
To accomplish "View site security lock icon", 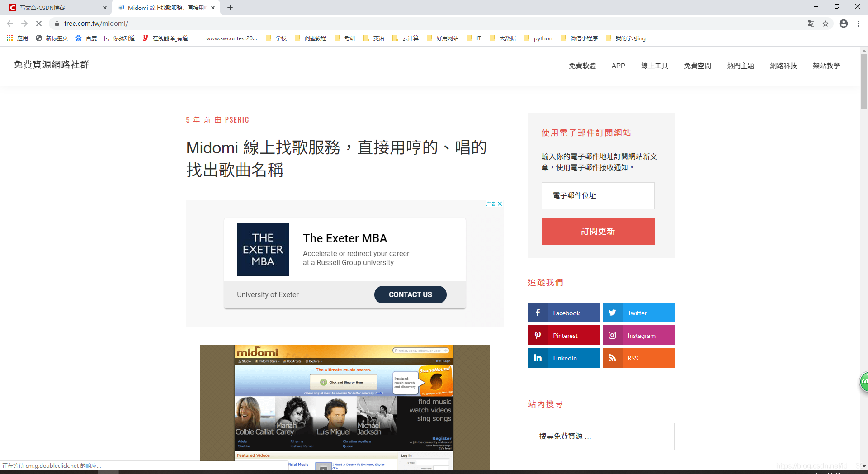I will click(57, 24).
